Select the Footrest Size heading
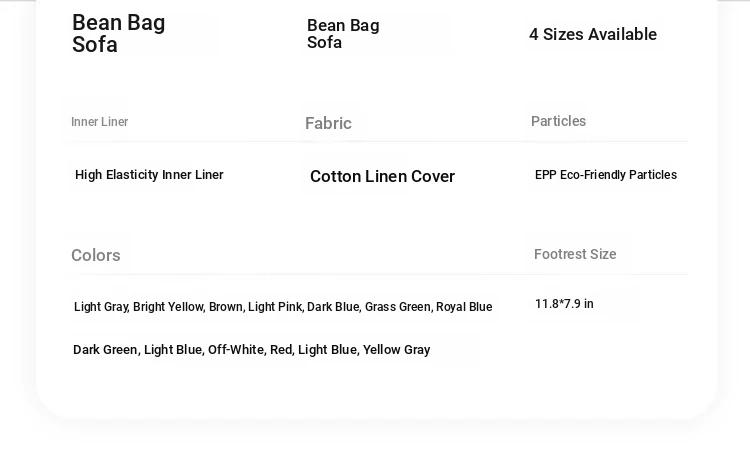This screenshot has height=458, width=750. point(575,254)
